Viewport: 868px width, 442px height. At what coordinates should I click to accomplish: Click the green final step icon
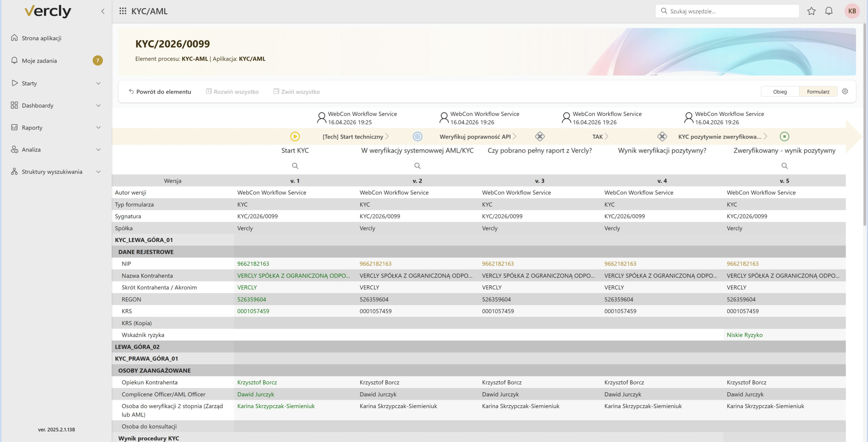click(785, 137)
